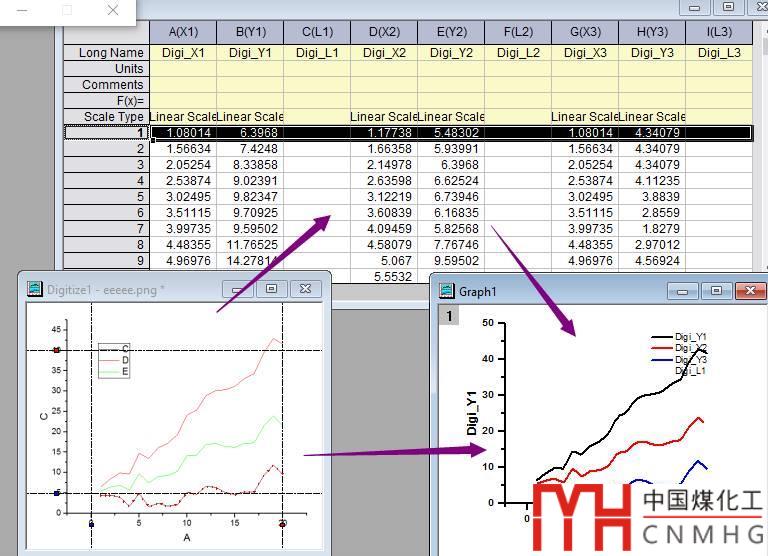Select row number 1 header
Screen dimensions: 768x556
[107, 133]
